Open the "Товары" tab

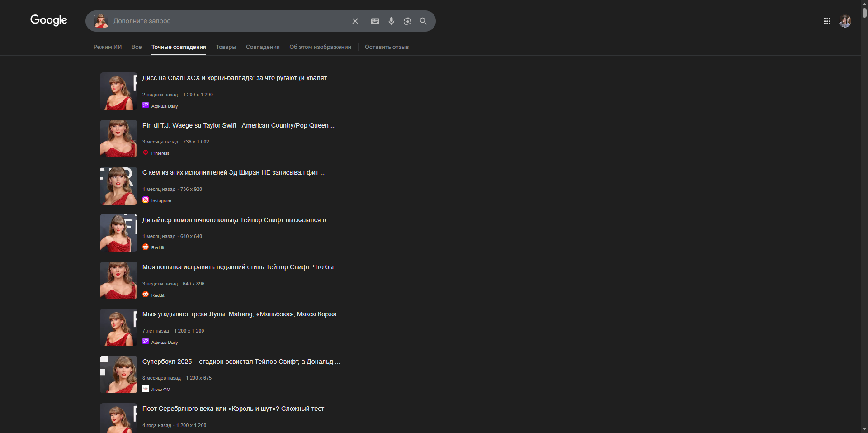coord(226,47)
